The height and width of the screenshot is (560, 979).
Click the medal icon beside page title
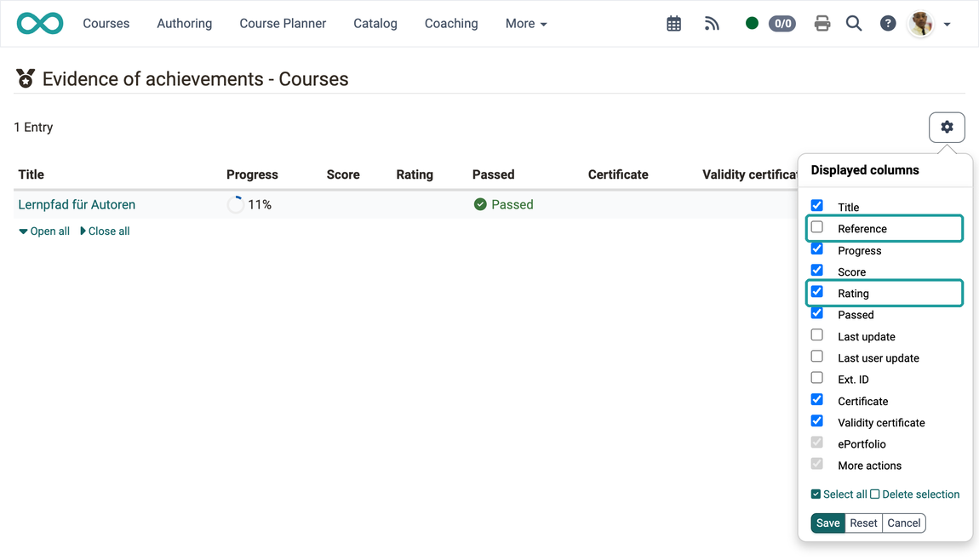tap(26, 78)
